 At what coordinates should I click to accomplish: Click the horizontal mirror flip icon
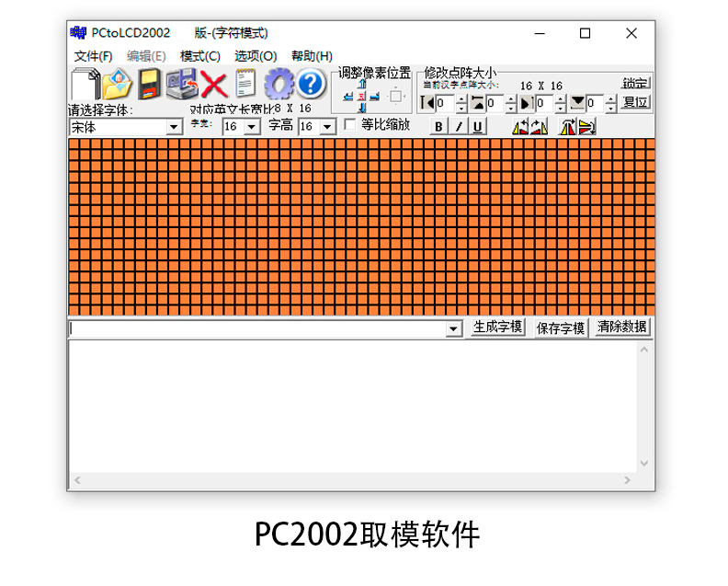click(x=567, y=126)
